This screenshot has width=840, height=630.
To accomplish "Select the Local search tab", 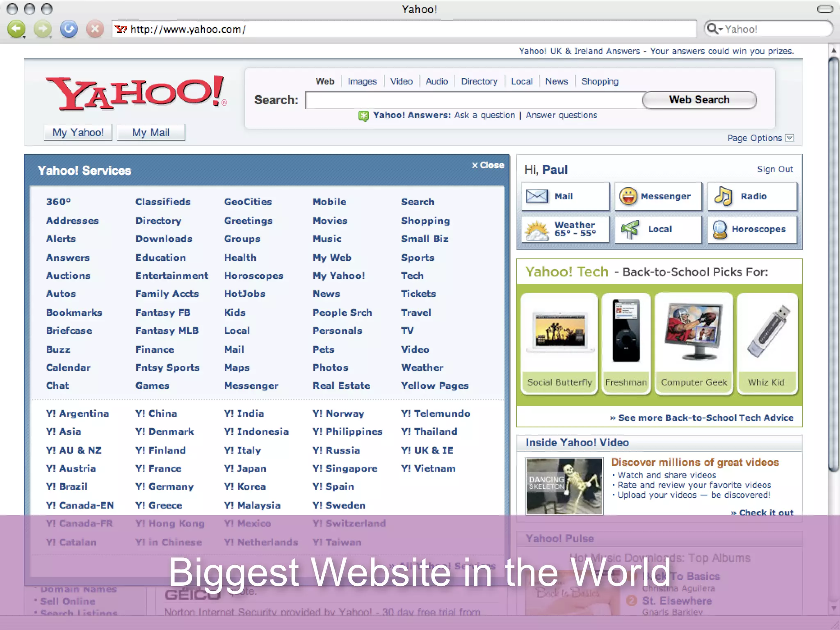I will tap(522, 81).
